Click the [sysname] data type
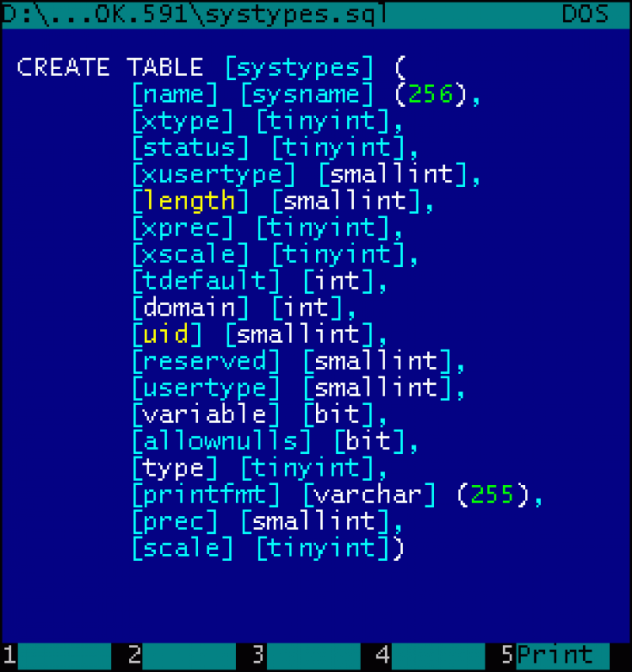The height and width of the screenshot is (672, 632). click(x=307, y=94)
